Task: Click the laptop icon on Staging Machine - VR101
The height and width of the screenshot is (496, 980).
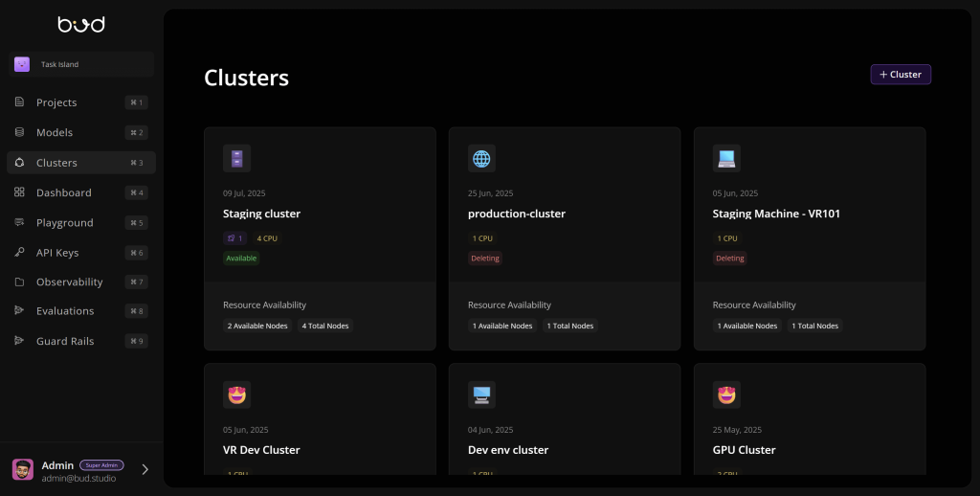Action: click(726, 158)
